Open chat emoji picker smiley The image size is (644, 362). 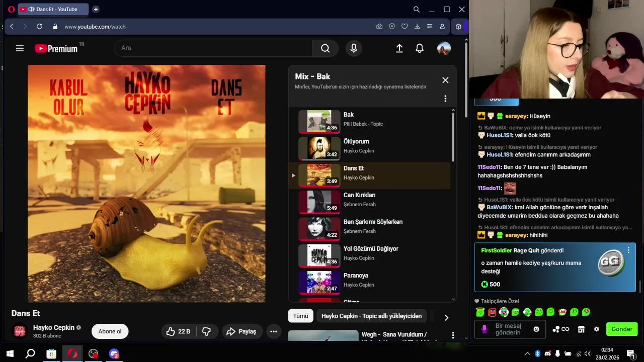(536, 329)
